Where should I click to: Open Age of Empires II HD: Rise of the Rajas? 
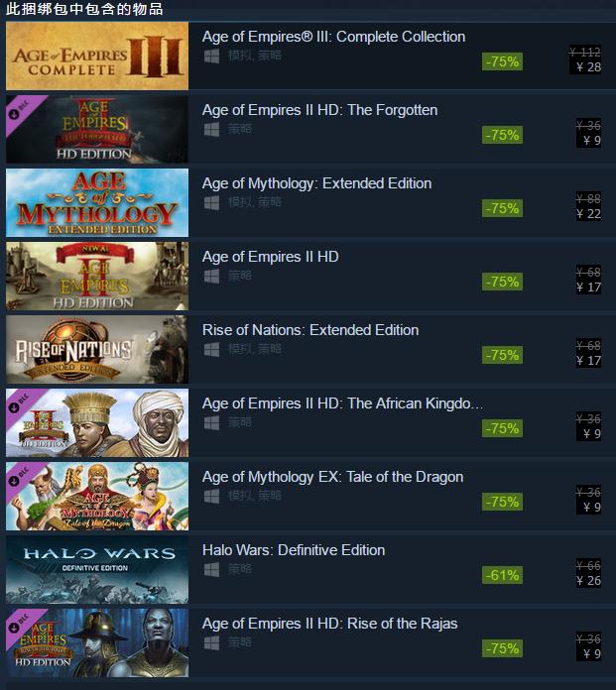click(329, 624)
